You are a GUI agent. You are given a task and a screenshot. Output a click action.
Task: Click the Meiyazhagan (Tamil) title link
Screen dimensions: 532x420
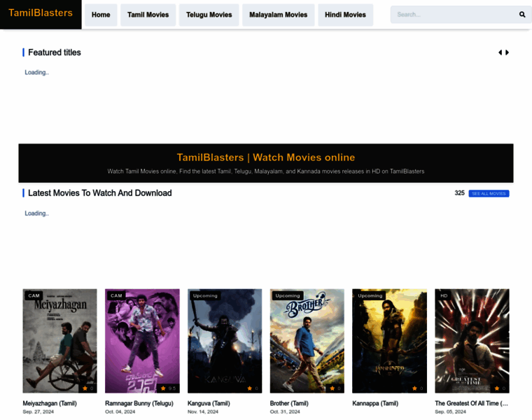pyautogui.click(x=50, y=403)
